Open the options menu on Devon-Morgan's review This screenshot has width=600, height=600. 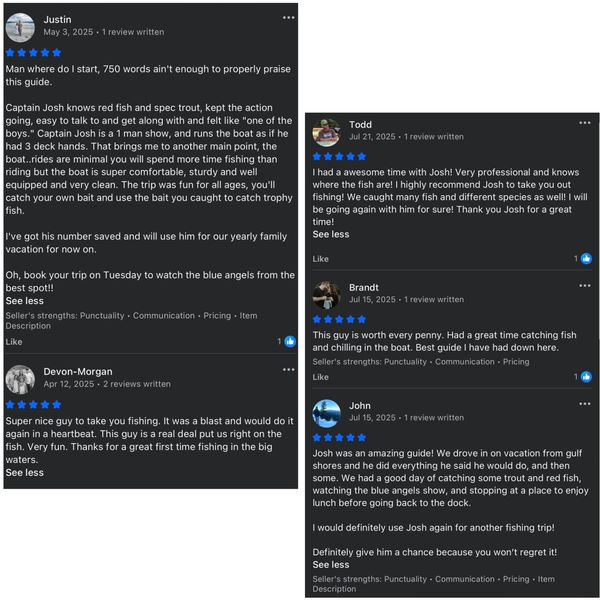click(x=289, y=370)
